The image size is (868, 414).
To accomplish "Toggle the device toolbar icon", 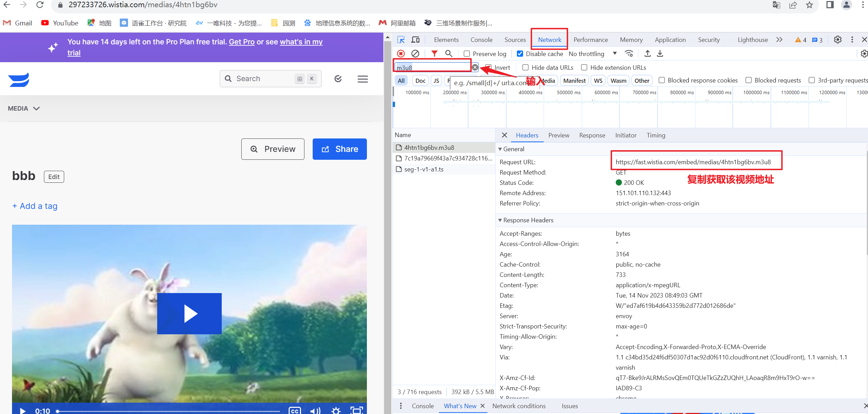I will pyautogui.click(x=415, y=40).
